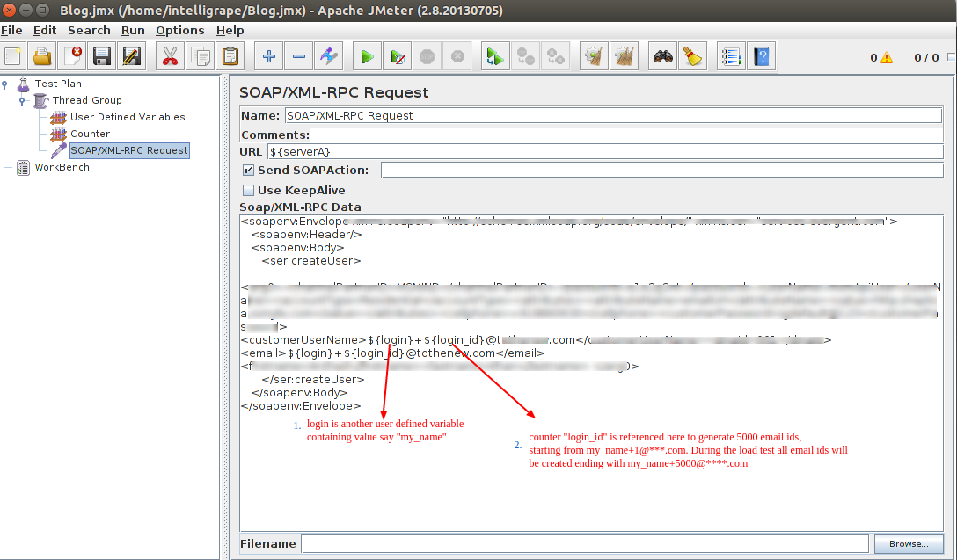The image size is (957, 560).
Task: Create a new test plan via toolbar
Action: (13, 57)
